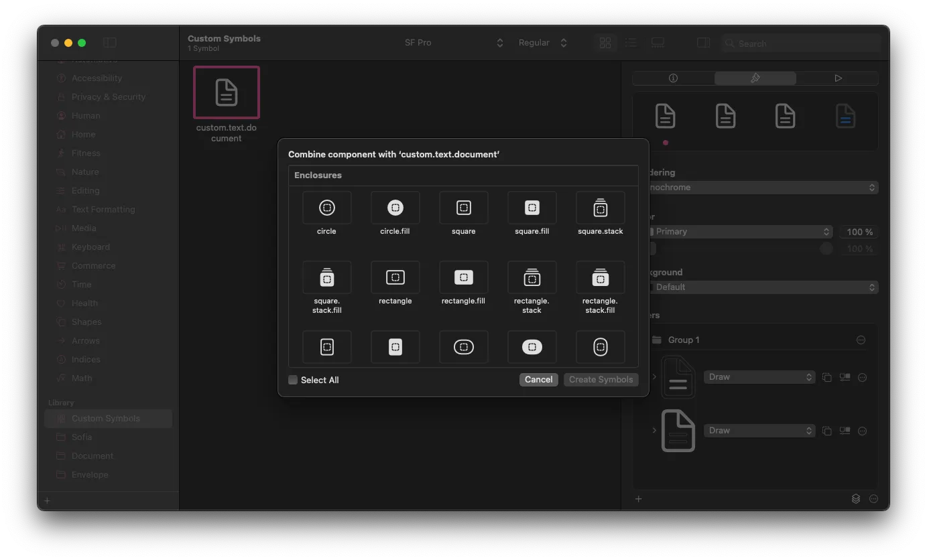
Task: Check the Select All checkbox
Action: tap(293, 380)
